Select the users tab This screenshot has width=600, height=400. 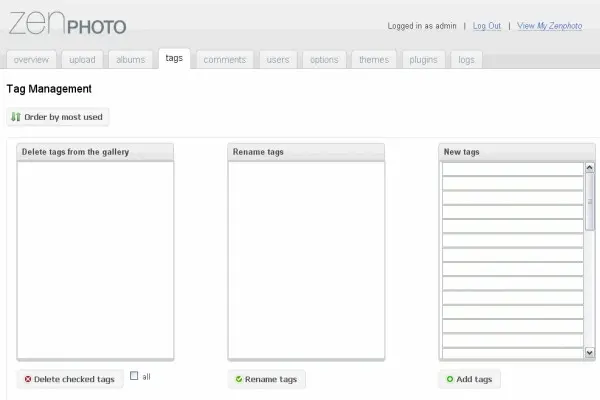click(278, 60)
